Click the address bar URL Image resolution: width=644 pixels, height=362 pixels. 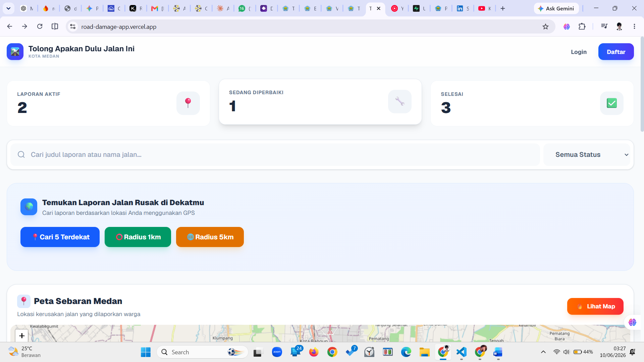click(119, 26)
